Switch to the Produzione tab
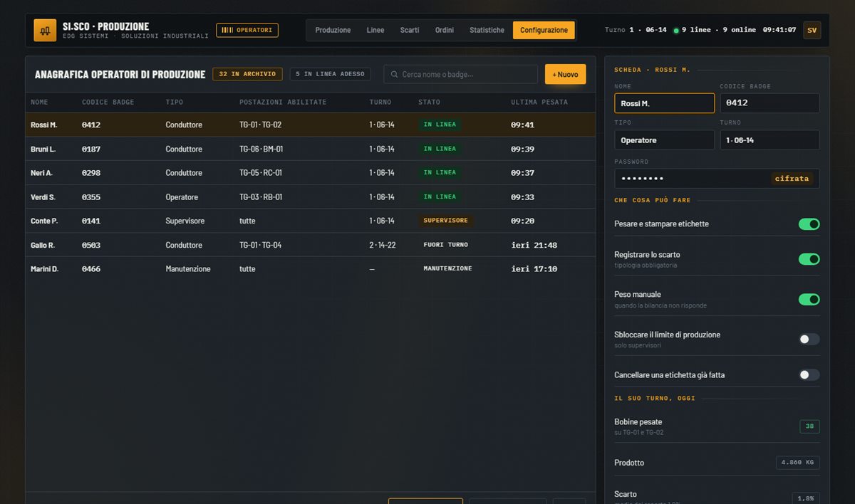Viewport: 855px width, 504px height. pyautogui.click(x=333, y=30)
